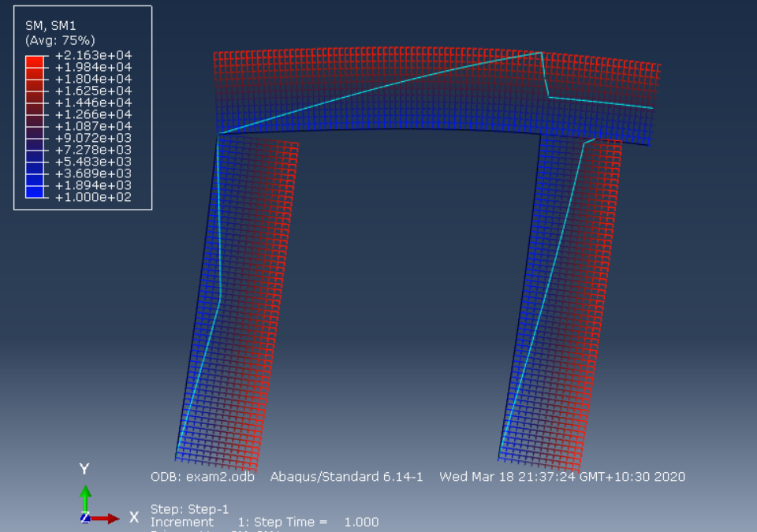Click the Y label of the coordinate triad
Screen dimensions: 757x532
84,469
